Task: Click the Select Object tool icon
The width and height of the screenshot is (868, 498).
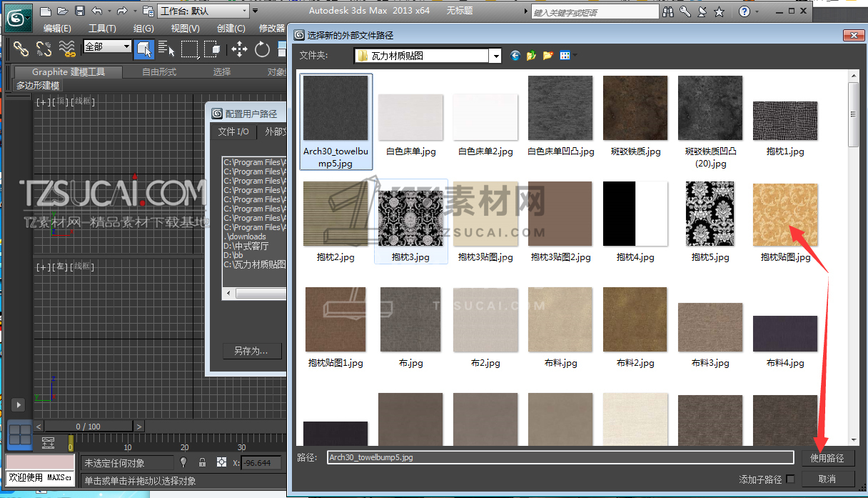Action: [144, 49]
